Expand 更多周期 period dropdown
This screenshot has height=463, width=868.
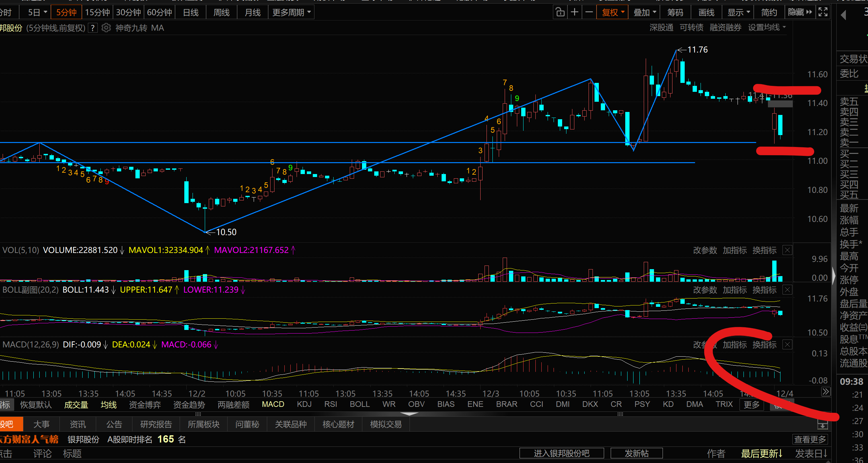pos(291,13)
